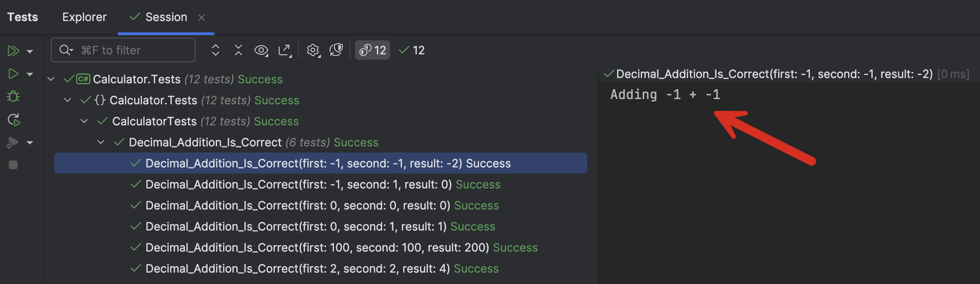980x284 pixels.
Task: Click the Collapse All icon
Action: [x=238, y=50]
